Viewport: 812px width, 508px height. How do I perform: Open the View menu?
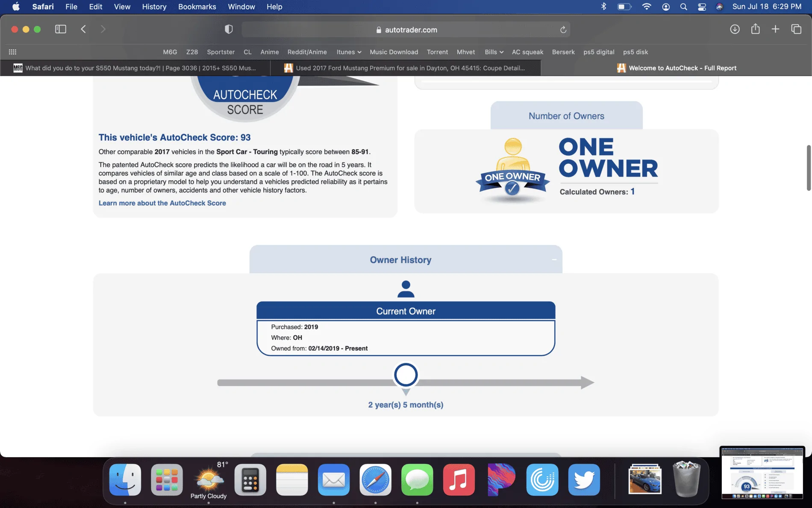pos(122,6)
